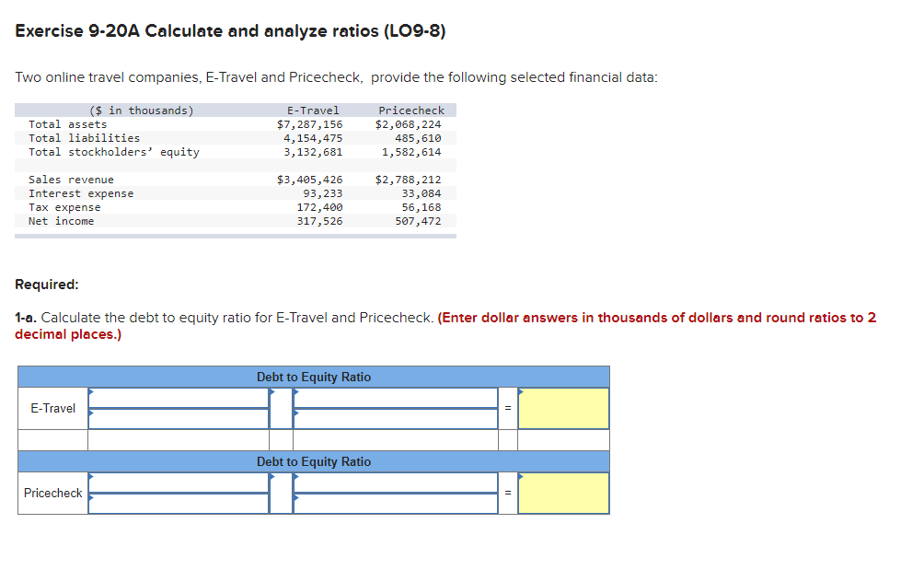Click E-Travel tax expense 172,400
This screenshot has height=570, width=924.
(x=319, y=207)
